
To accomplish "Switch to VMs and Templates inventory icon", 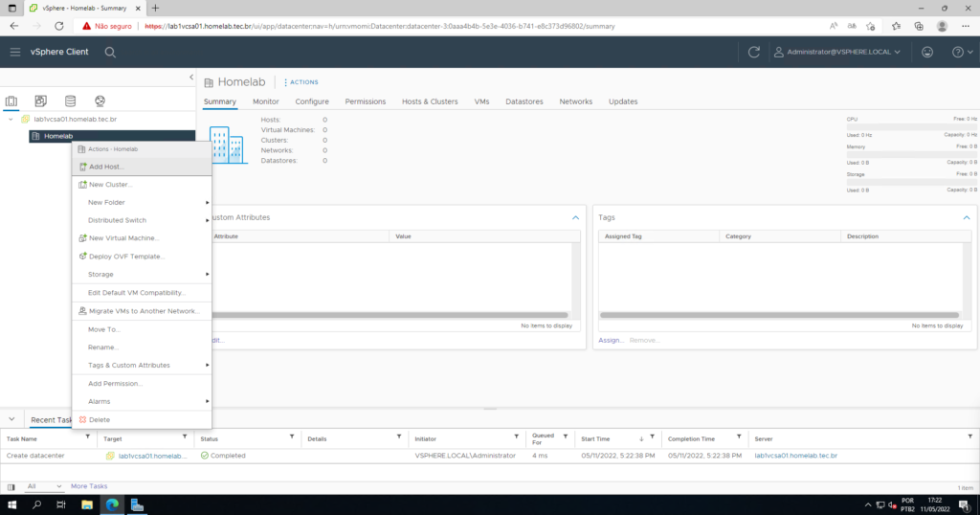I will point(40,101).
